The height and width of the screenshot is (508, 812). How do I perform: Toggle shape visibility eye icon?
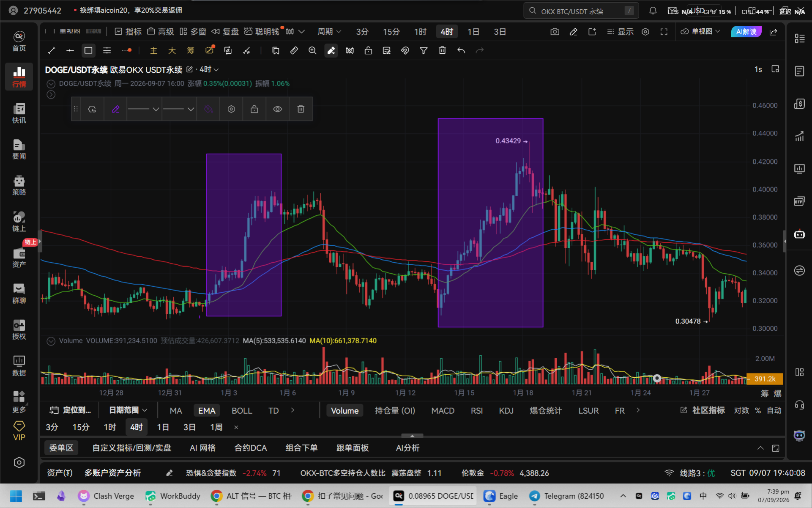[x=277, y=109]
